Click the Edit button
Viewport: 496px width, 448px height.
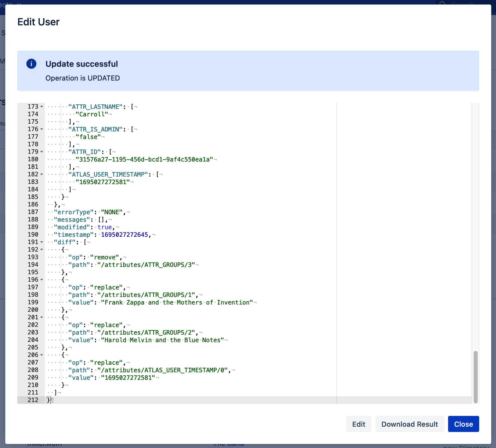pyautogui.click(x=358, y=424)
